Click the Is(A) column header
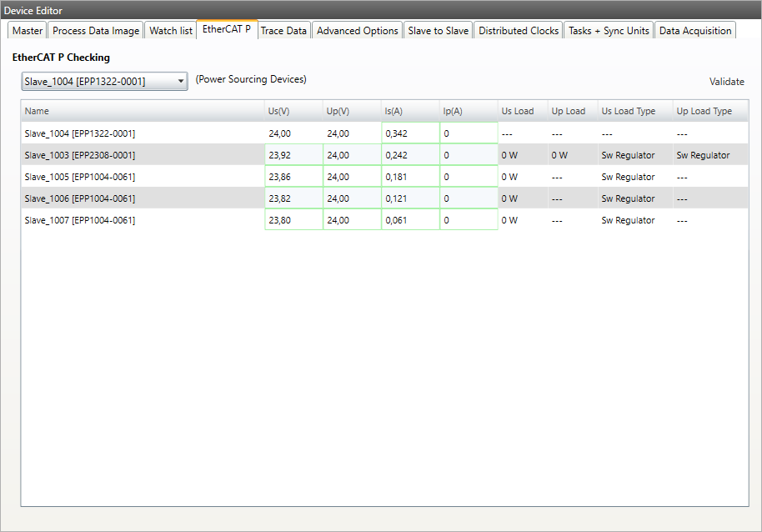 (x=410, y=111)
